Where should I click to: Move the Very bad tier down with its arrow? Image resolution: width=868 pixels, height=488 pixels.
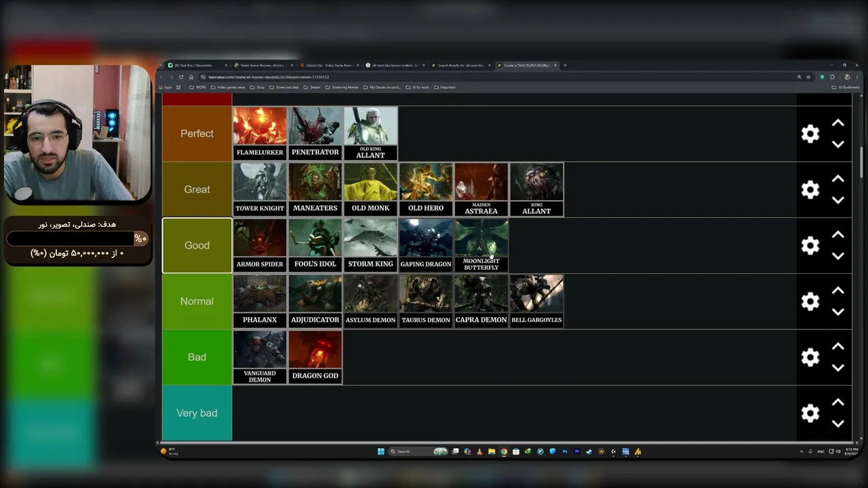(x=838, y=424)
